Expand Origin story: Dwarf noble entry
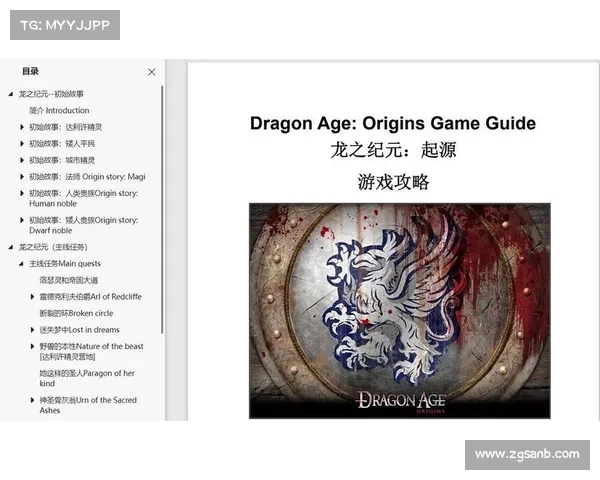This screenshot has width=600, height=480. (22, 220)
